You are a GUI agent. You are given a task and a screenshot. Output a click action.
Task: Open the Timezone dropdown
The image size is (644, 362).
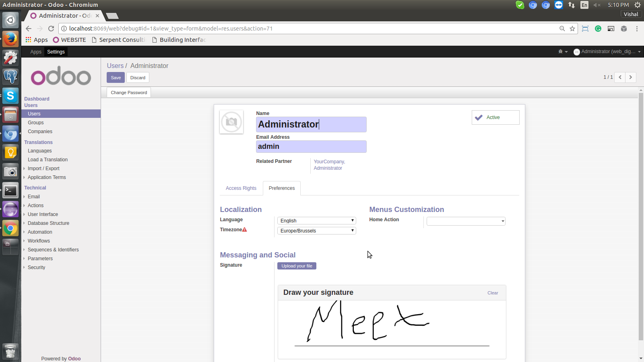coord(317,231)
